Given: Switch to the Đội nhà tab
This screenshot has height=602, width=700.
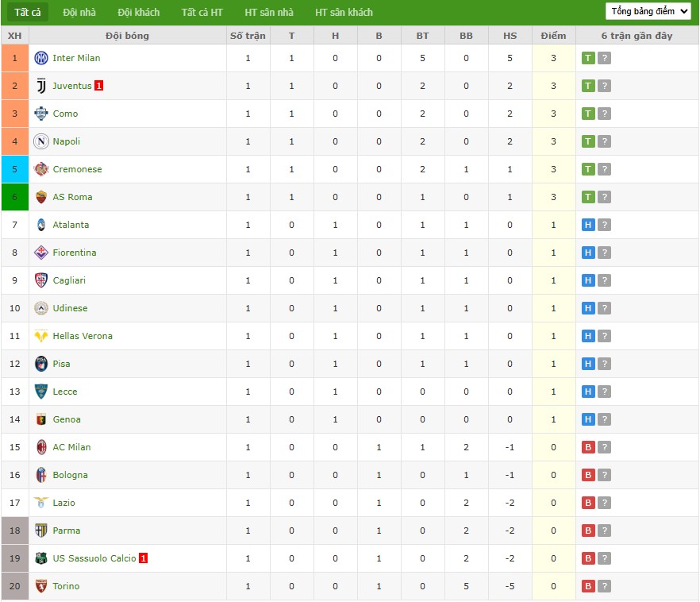Looking at the screenshot, I should pos(77,13).
